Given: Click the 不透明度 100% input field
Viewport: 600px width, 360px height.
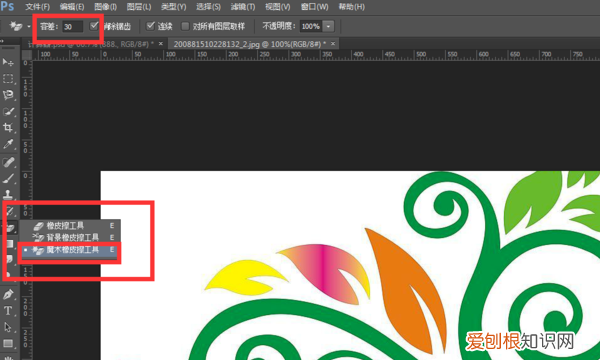Looking at the screenshot, I should [311, 26].
